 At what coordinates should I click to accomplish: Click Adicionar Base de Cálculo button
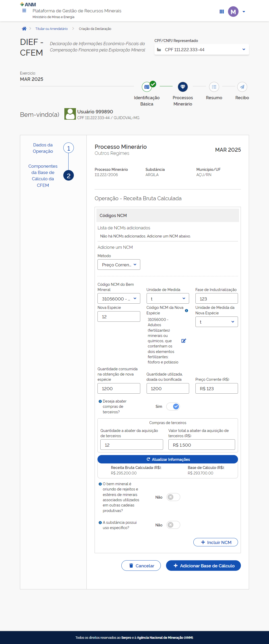pyautogui.click(x=203, y=566)
